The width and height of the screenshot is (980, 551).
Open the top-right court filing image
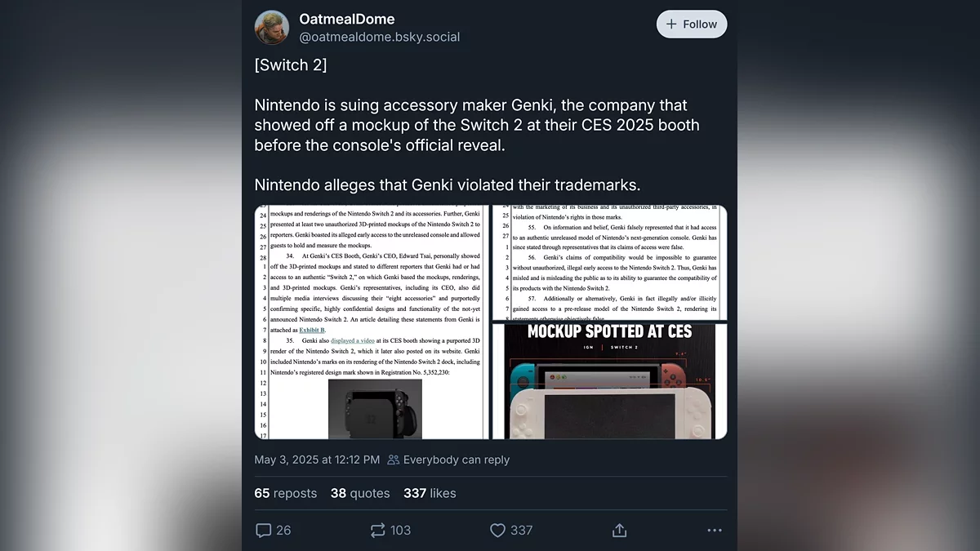click(609, 262)
